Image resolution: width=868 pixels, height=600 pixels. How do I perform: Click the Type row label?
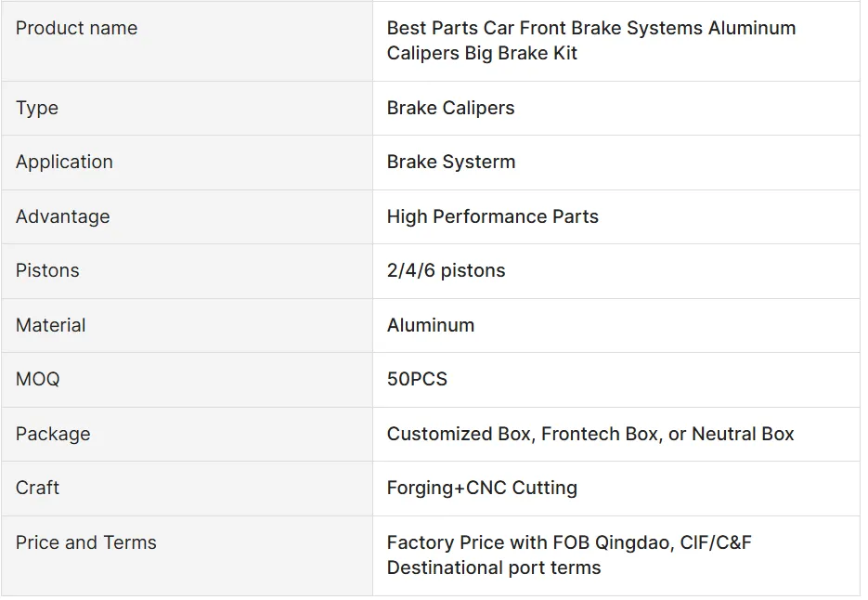point(37,108)
